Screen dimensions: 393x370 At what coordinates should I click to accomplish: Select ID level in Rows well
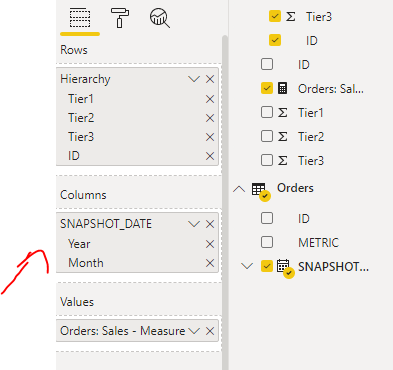coord(74,156)
